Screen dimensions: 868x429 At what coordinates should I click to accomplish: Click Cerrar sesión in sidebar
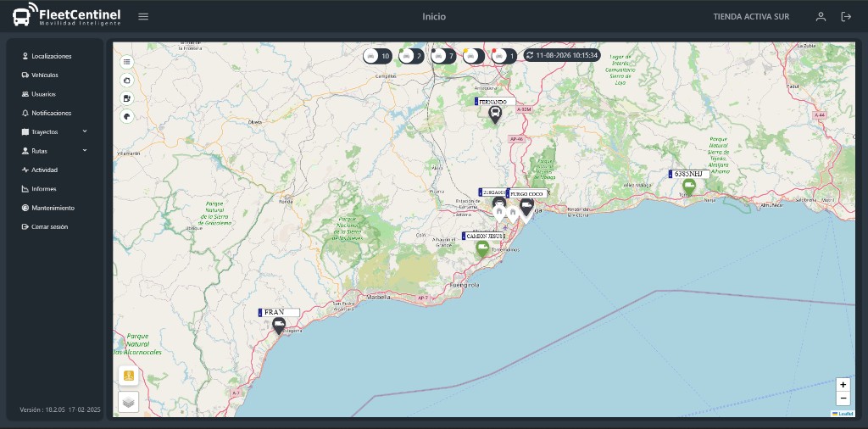pos(45,227)
